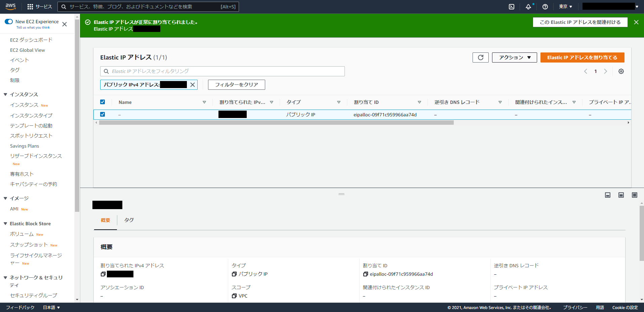
Task: Copy the 割り当てられた IPv4 アドレス value
Action: point(103,274)
